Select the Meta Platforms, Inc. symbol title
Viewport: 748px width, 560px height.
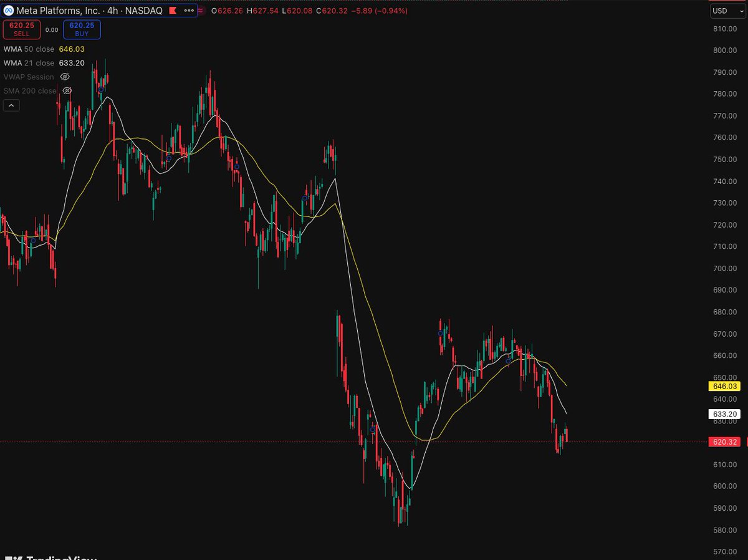tap(57, 11)
